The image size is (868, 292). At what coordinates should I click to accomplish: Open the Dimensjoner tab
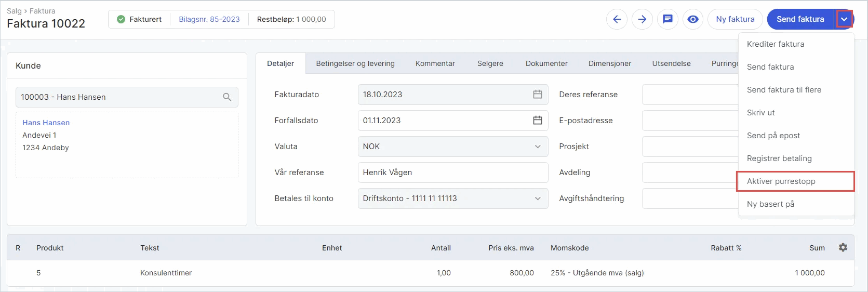coord(610,63)
